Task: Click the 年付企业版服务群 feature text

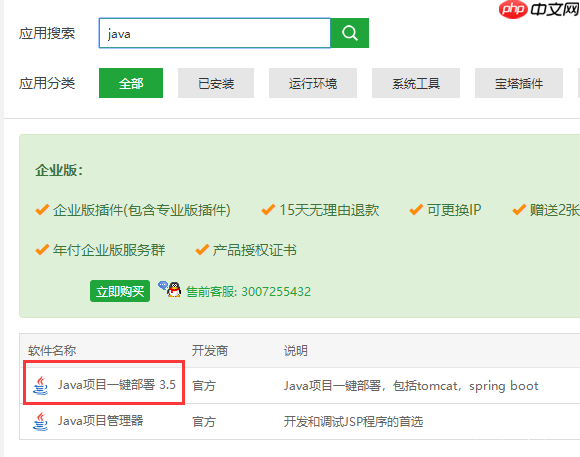Action: [x=109, y=250]
